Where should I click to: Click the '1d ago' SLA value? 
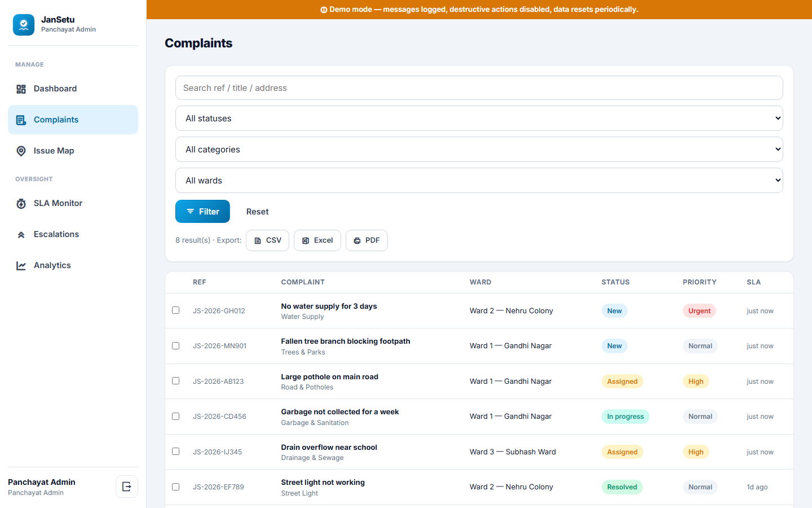click(757, 487)
